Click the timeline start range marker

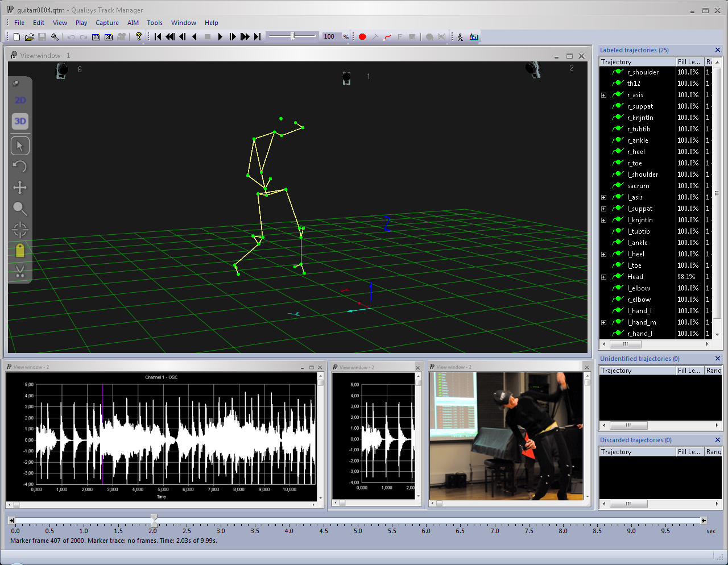point(11,520)
